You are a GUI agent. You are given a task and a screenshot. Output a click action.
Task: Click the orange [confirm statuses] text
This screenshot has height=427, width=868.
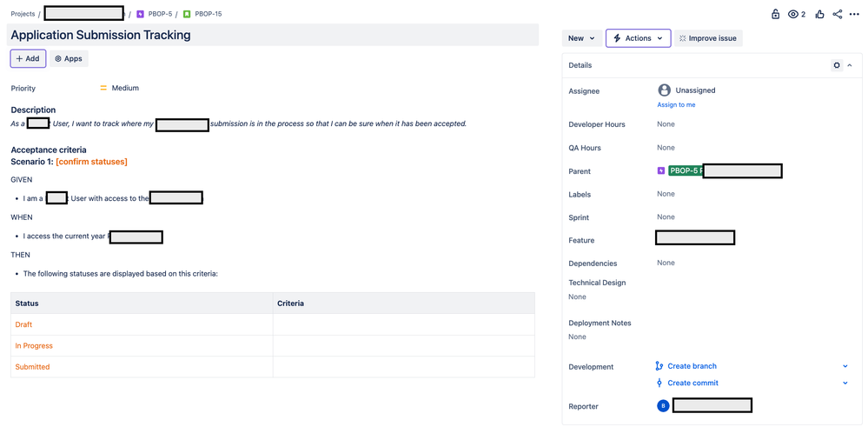[91, 162]
